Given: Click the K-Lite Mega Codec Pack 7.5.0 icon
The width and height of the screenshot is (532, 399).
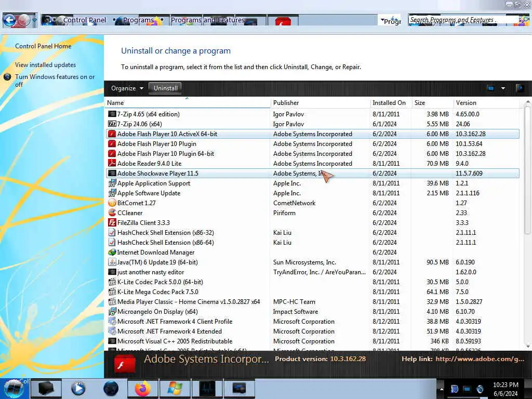Looking at the screenshot, I should point(112,292).
